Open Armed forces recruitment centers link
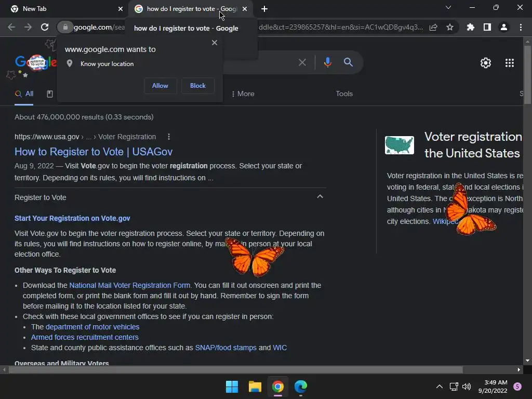532x399 pixels. (x=85, y=338)
